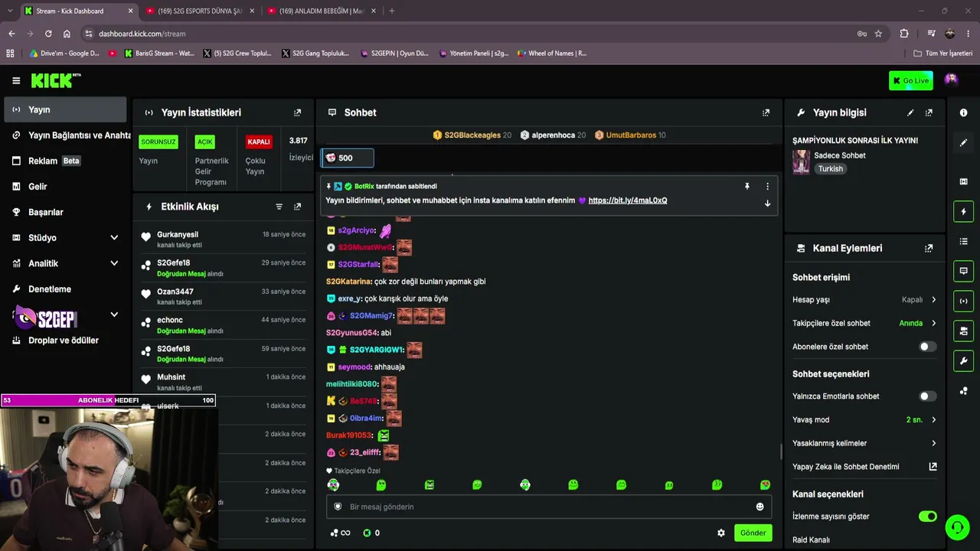The width and height of the screenshot is (980, 551).
Task: Toggle Abonelere özel sohbet switch
Action: click(x=927, y=347)
